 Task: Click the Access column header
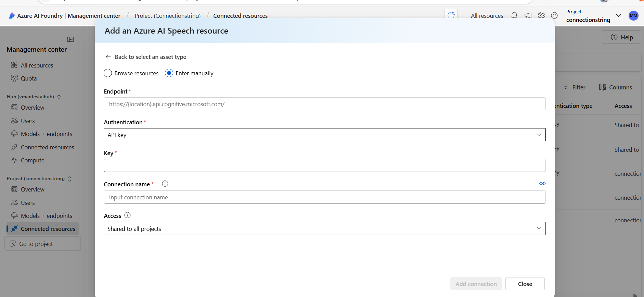[x=623, y=106]
